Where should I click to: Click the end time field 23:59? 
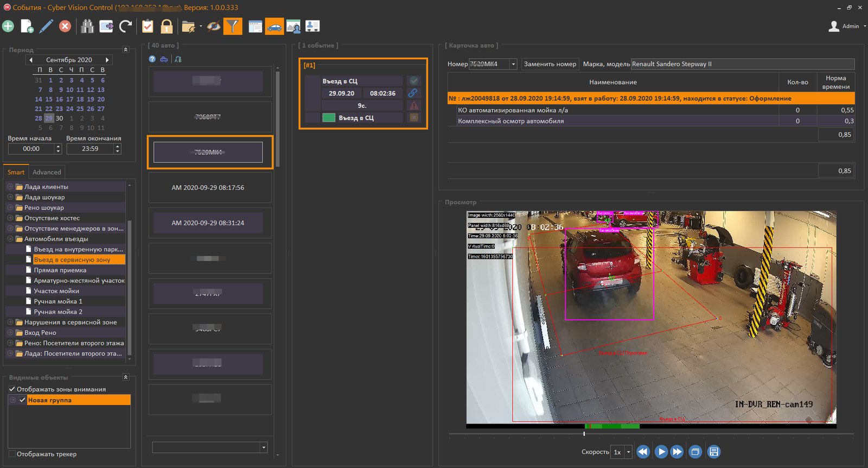tap(90, 149)
